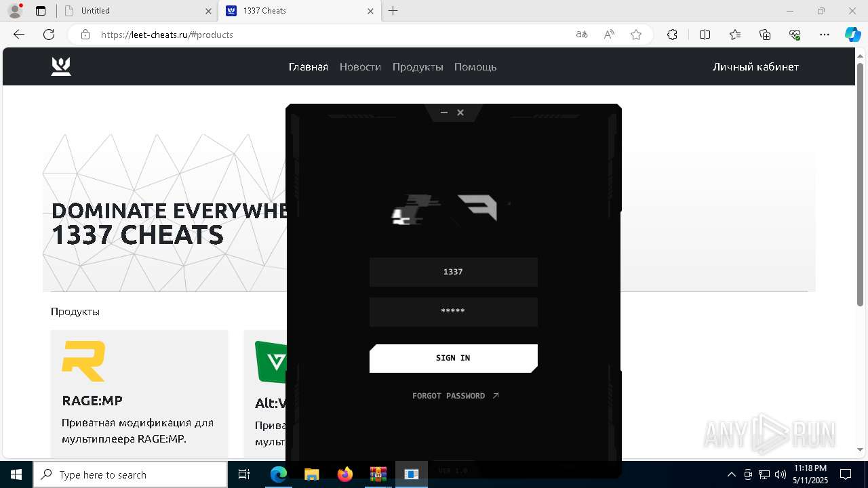Click the 1337 Cheats site logo
The height and width of the screenshot is (488, 868).
coord(61,66)
